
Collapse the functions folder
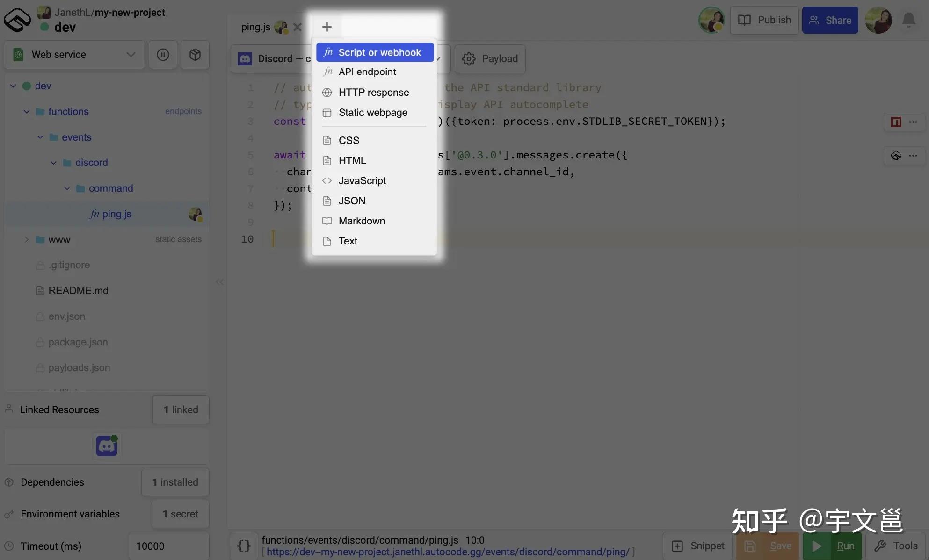pyautogui.click(x=27, y=112)
